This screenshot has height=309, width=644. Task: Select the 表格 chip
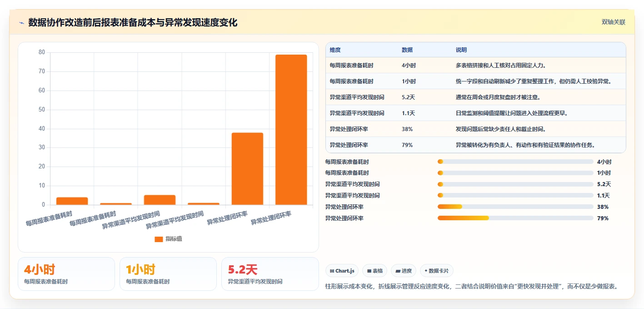point(374,271)
